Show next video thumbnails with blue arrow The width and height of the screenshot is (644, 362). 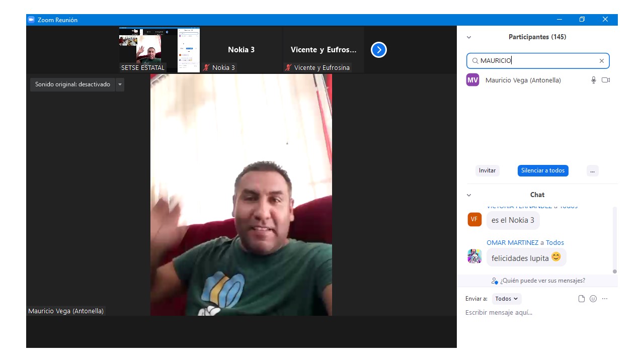[379, 50]
